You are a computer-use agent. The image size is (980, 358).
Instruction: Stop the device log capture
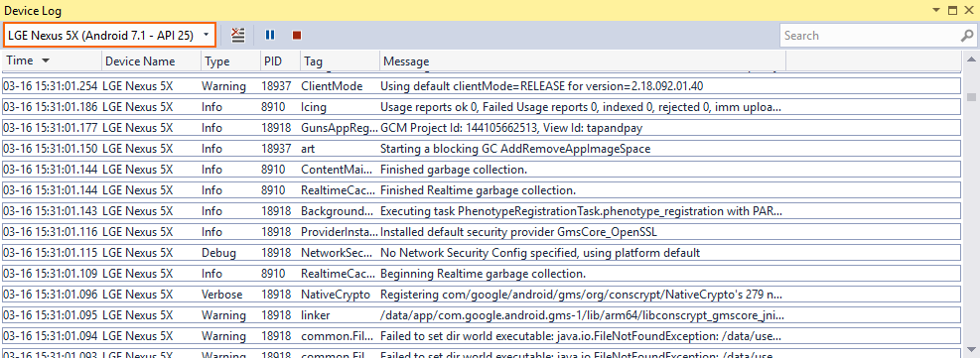click(x=296, y=36)
